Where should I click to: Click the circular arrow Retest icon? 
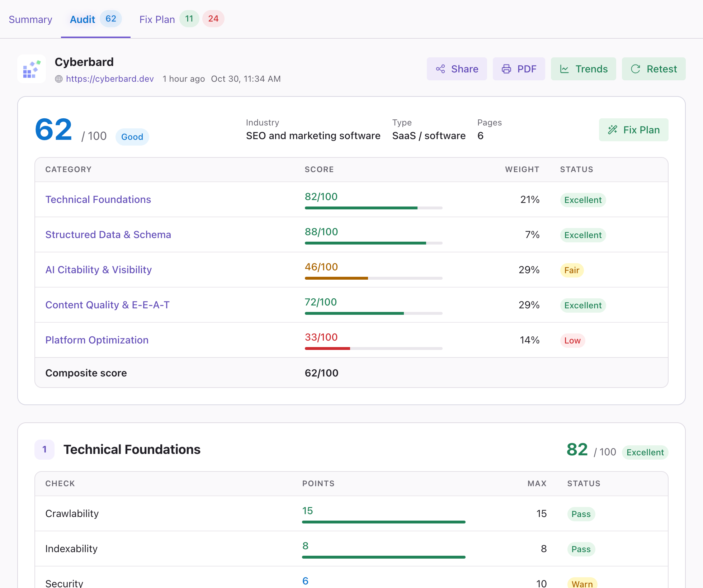(636, 69)
